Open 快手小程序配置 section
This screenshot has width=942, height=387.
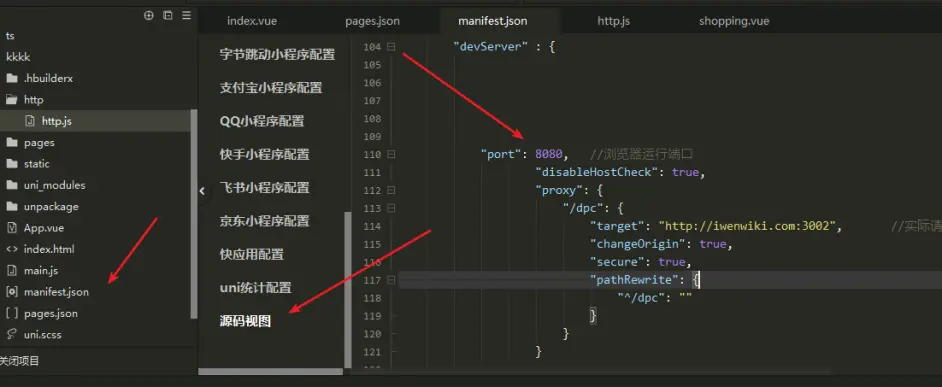pos(264,154)
